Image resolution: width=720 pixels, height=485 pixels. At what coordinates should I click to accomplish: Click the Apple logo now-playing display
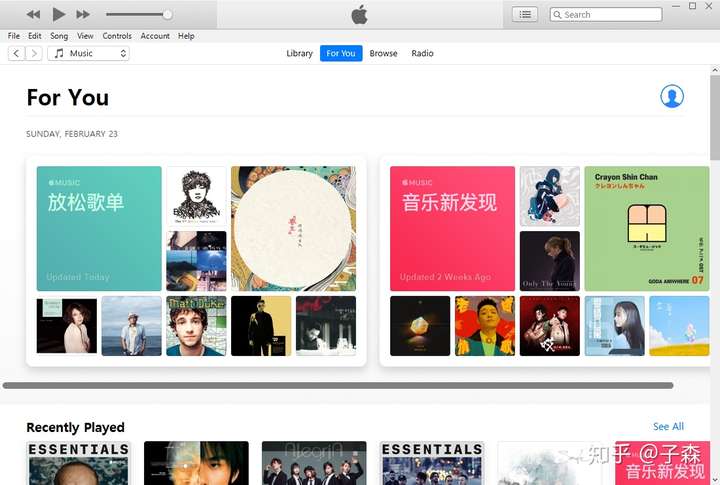coord(360,15)
